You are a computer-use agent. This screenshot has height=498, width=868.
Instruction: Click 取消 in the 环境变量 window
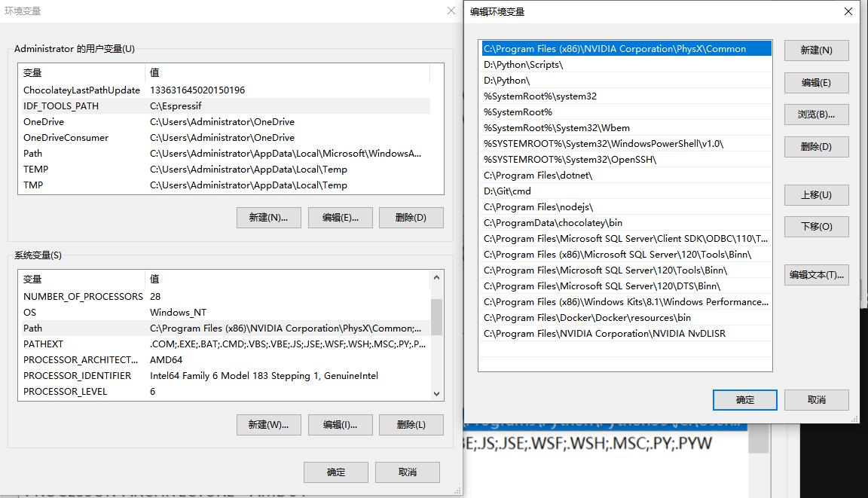pos(408,472)
